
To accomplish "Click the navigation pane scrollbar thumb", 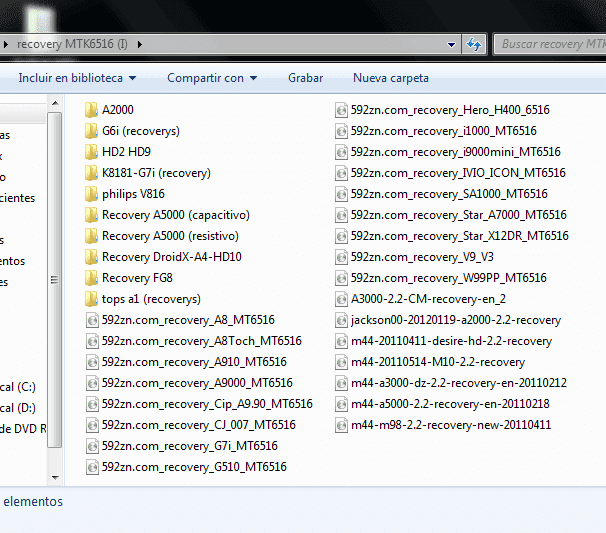I will coord(54,280).
